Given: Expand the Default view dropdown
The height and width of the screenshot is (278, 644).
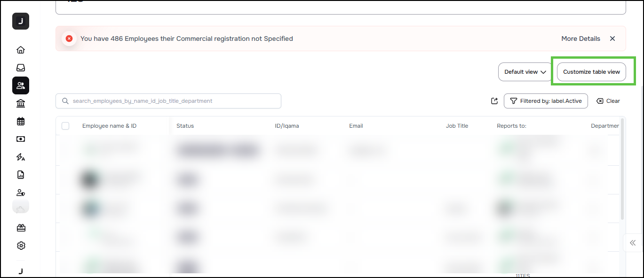Looking at the screenshot, I should click(525, 72).
